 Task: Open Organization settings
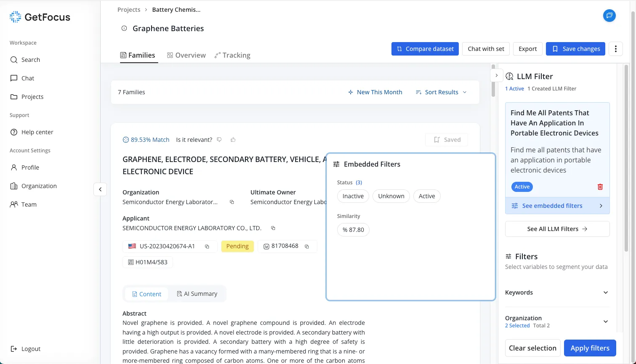tap(34, 186)
